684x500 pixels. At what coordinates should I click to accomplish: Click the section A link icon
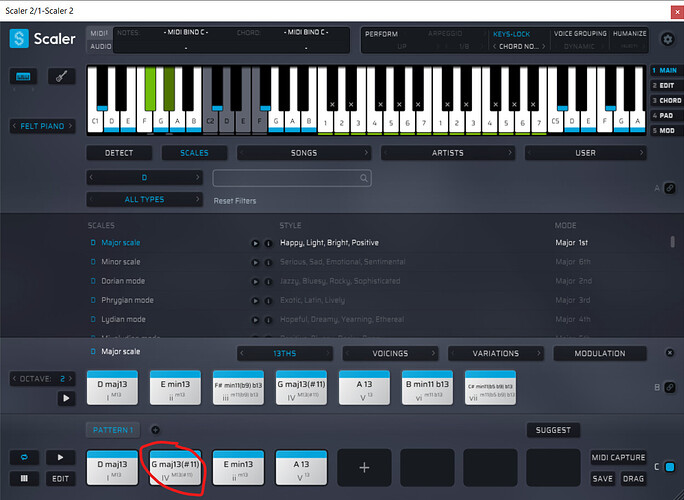click(x=670, y=188)
